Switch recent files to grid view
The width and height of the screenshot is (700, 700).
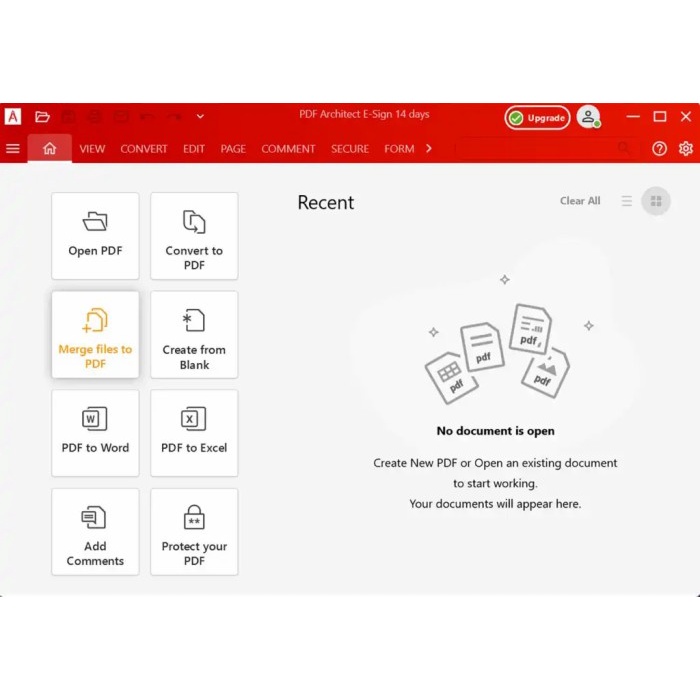point(656,201)
